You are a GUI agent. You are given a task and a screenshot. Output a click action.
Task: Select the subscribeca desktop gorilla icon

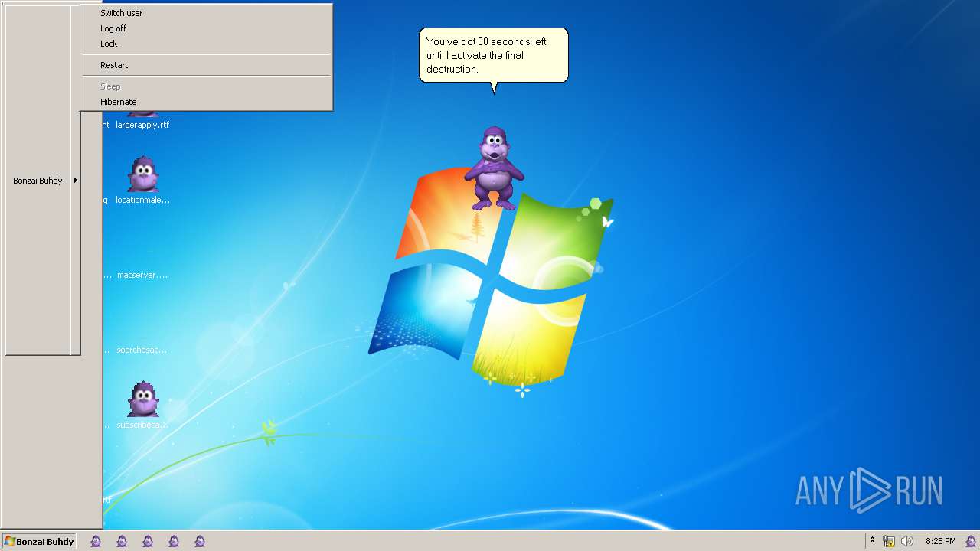tap(142, 399)
